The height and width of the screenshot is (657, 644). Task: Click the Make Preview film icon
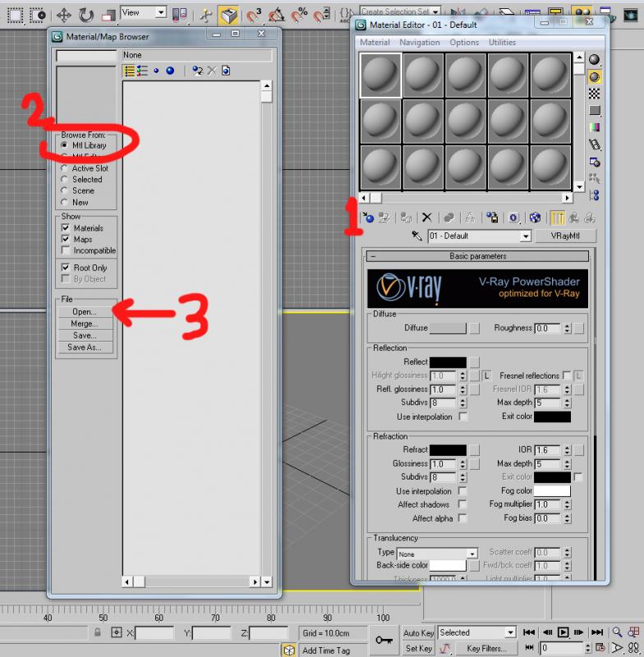pyautogui.click(x=594, y=145)
